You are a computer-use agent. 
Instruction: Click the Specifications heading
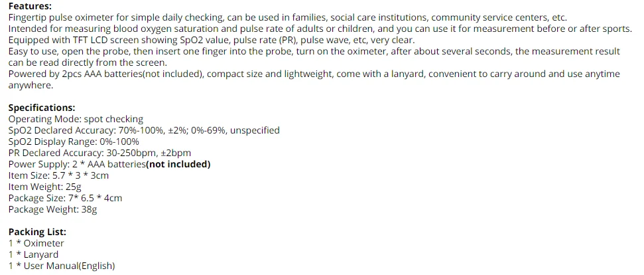point(41,108)
